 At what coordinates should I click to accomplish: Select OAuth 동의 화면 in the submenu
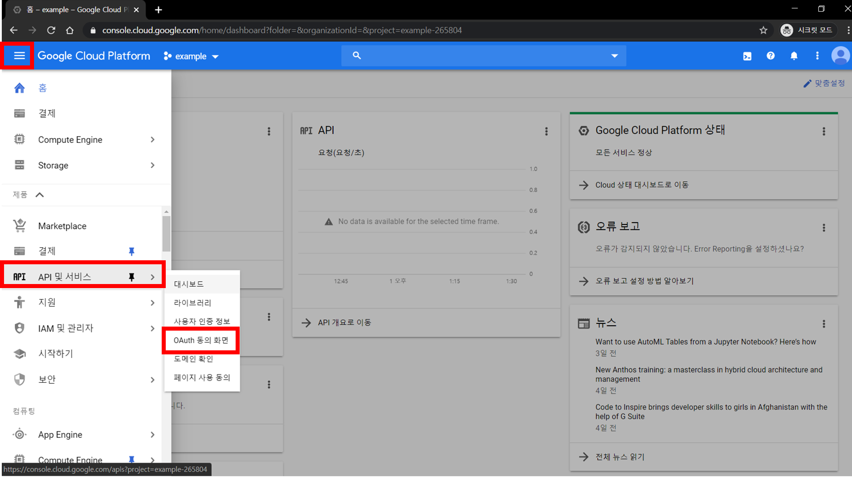click(x=202, y=340)
